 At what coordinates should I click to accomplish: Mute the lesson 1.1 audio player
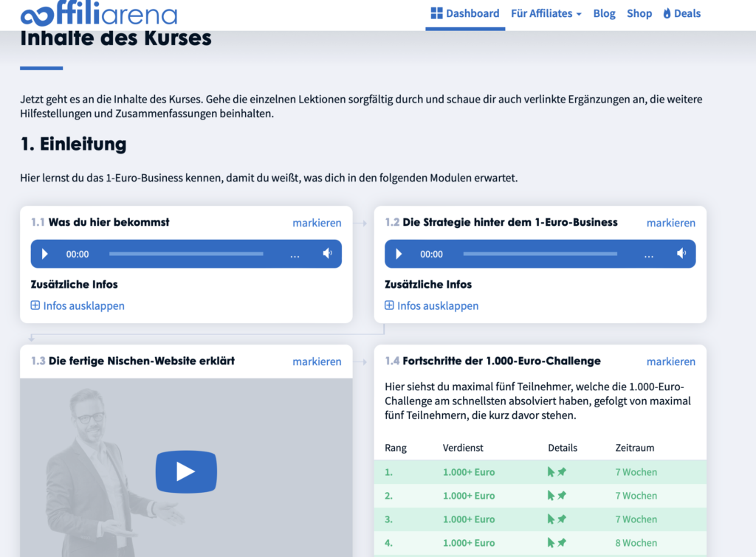tap(327, 254)
